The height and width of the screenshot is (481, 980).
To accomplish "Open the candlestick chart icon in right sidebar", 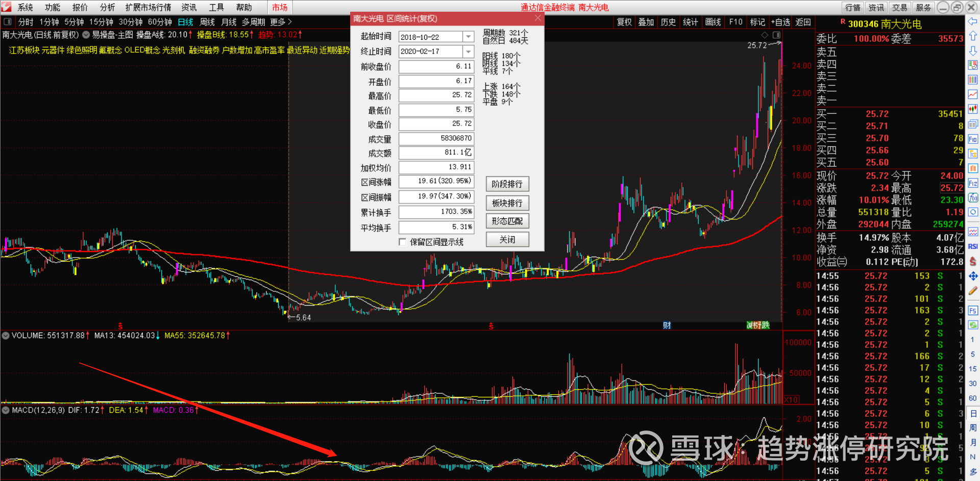I will (x=973, y=109).
